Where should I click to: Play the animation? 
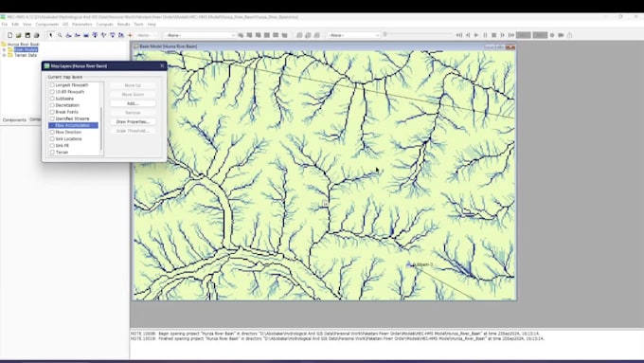(476, 35)
